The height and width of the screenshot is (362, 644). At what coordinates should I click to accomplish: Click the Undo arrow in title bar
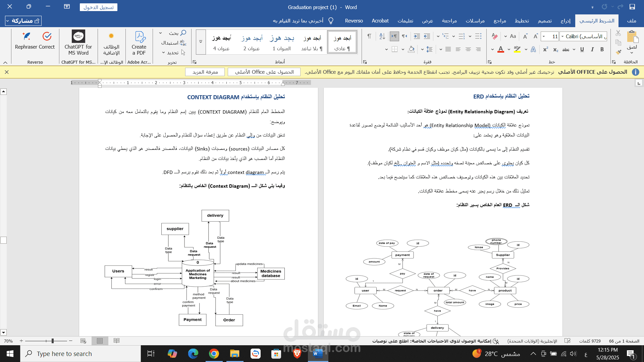point(620,7)
